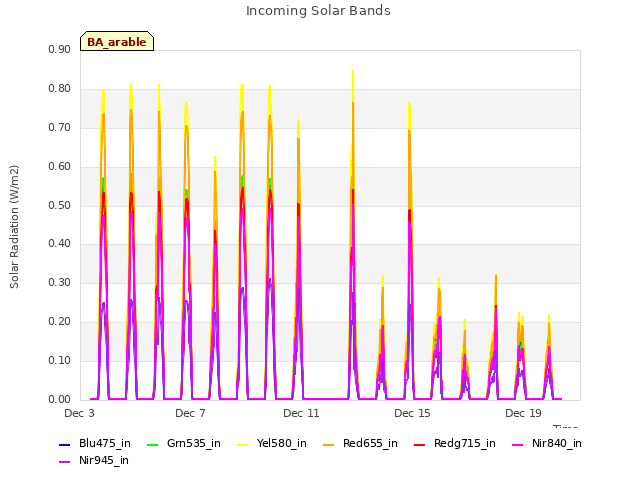Click the Incoming Solar Bands chart title
This screenshot has width=640, height=480.
(318, 11)
